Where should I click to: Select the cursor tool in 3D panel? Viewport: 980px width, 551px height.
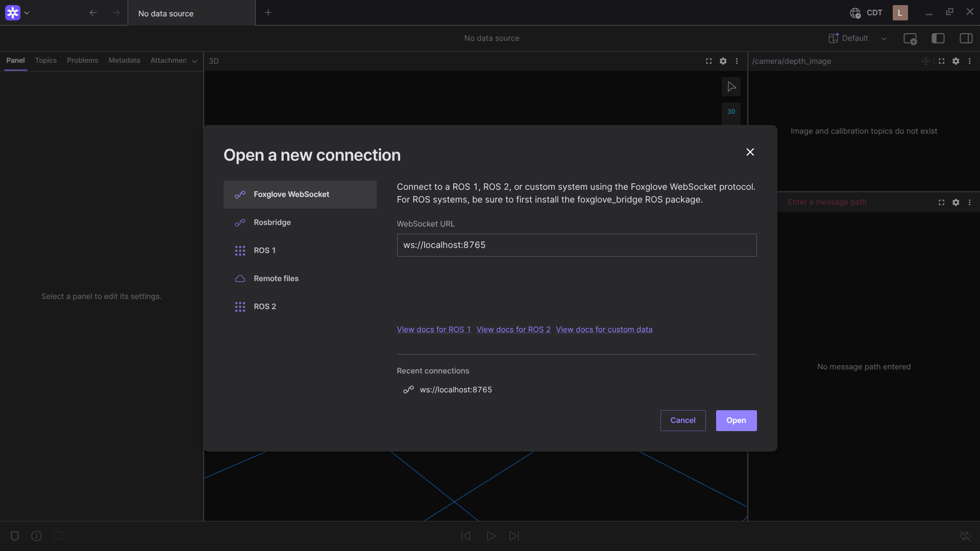[x=731, y=87]
